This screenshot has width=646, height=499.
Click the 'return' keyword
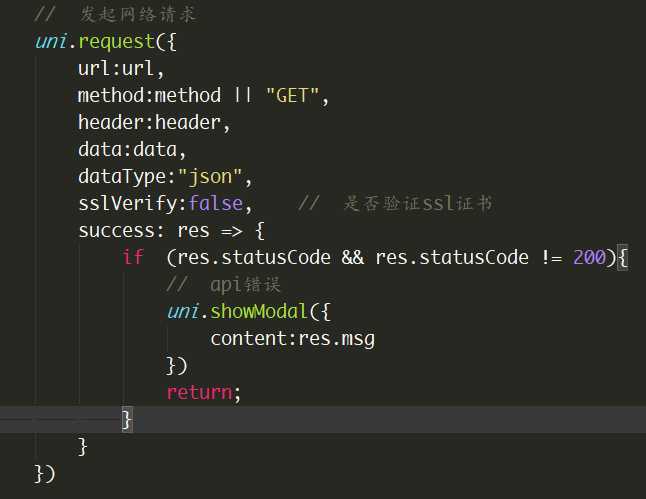click(199, 392)
